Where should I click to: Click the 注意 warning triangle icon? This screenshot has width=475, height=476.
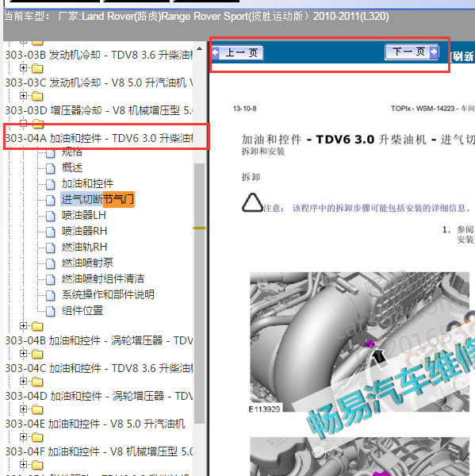[252, 202]
